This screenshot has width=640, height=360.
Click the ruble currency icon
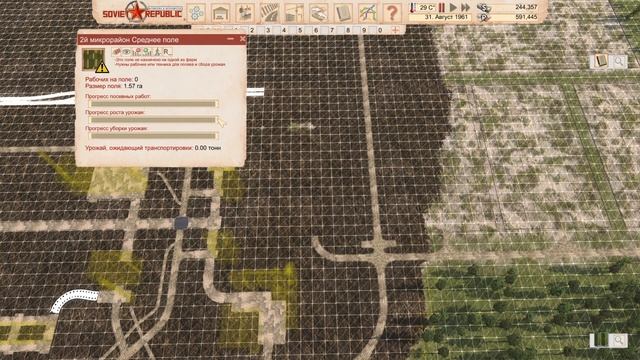coord(483,17)
